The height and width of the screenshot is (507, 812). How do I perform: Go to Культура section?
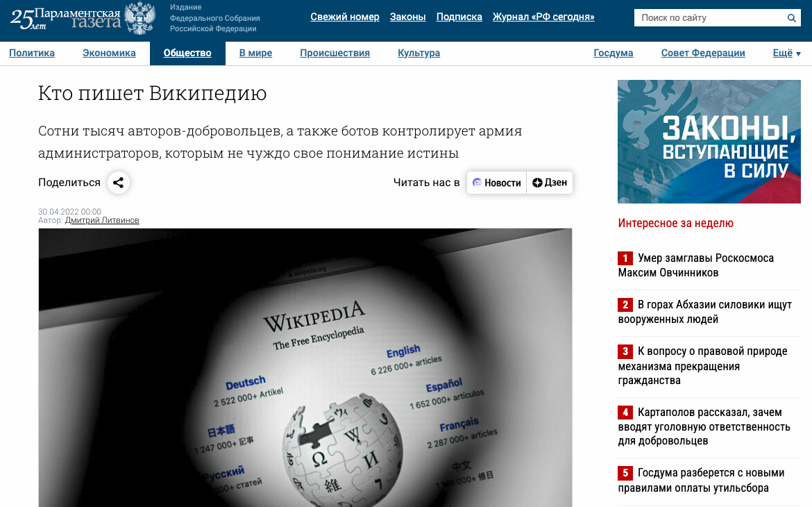(418, 53)
